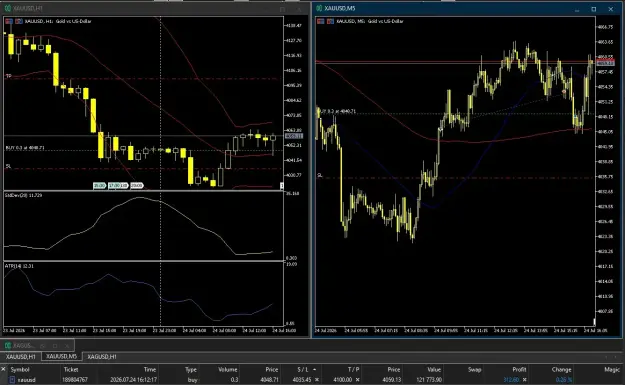This screenshot has height=385, width=625.
Task: Click the current price tag on M5 scale
Action: (x=605, y=63)
